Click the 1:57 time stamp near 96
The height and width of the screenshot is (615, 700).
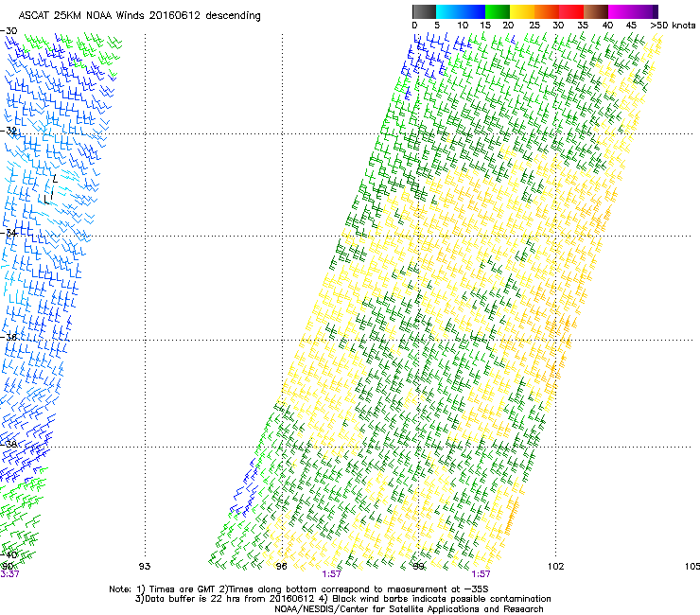click(x=331, y=574)
